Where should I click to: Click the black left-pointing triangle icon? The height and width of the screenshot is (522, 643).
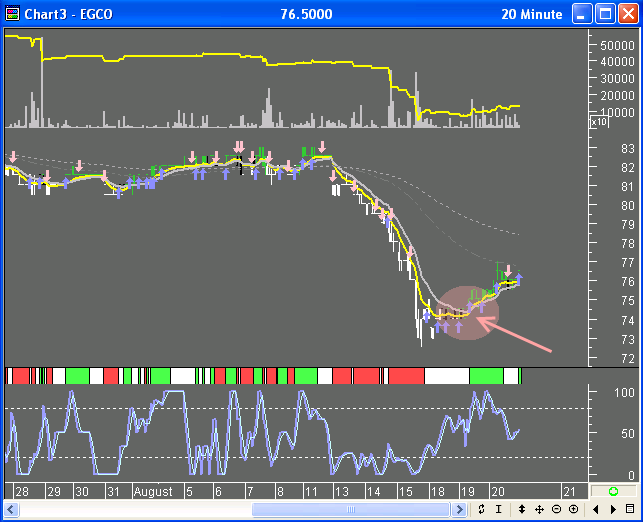click(x=595, y=509)
